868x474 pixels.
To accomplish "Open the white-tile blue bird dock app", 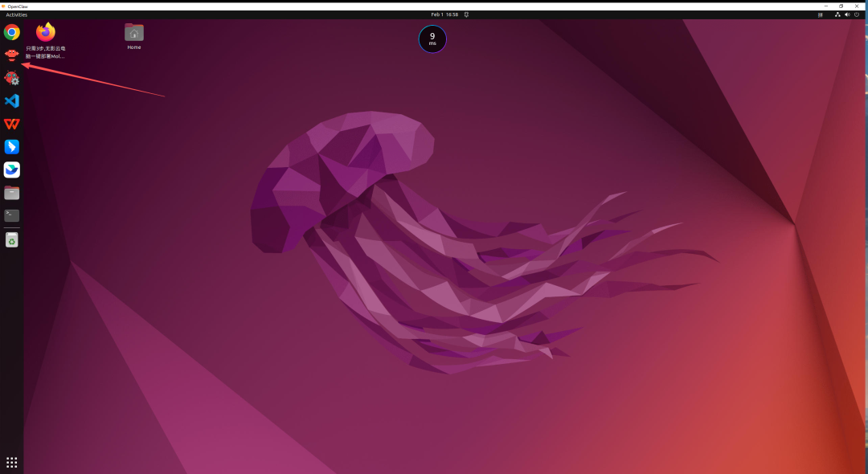I will [11, 170].
